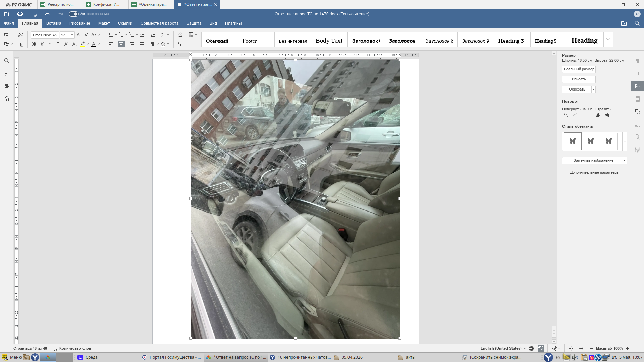
Task: Click the Search icon in left sidebar
Action: pos(7,61)
